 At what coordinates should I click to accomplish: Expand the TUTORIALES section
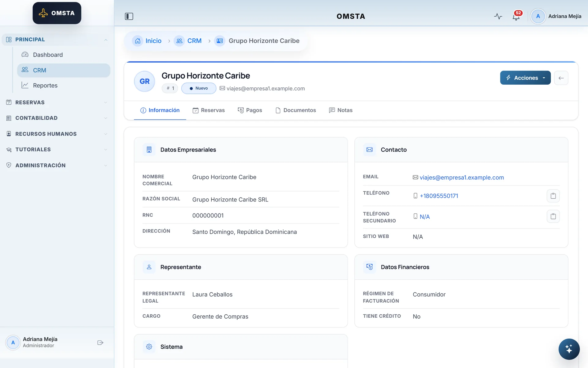(x=57, y=150)
